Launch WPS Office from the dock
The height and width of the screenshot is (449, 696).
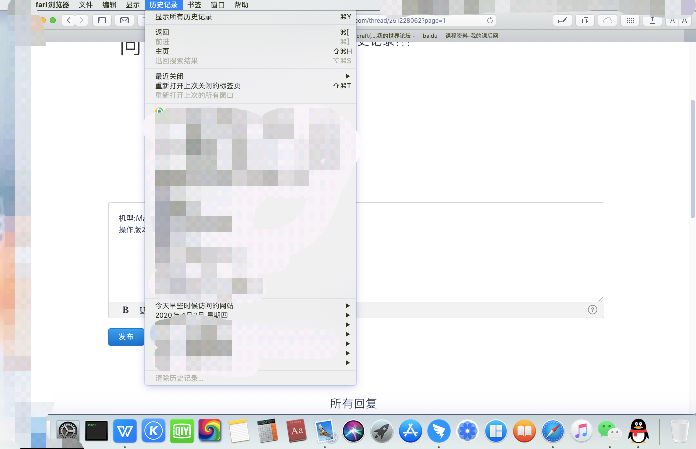point(125,431)
